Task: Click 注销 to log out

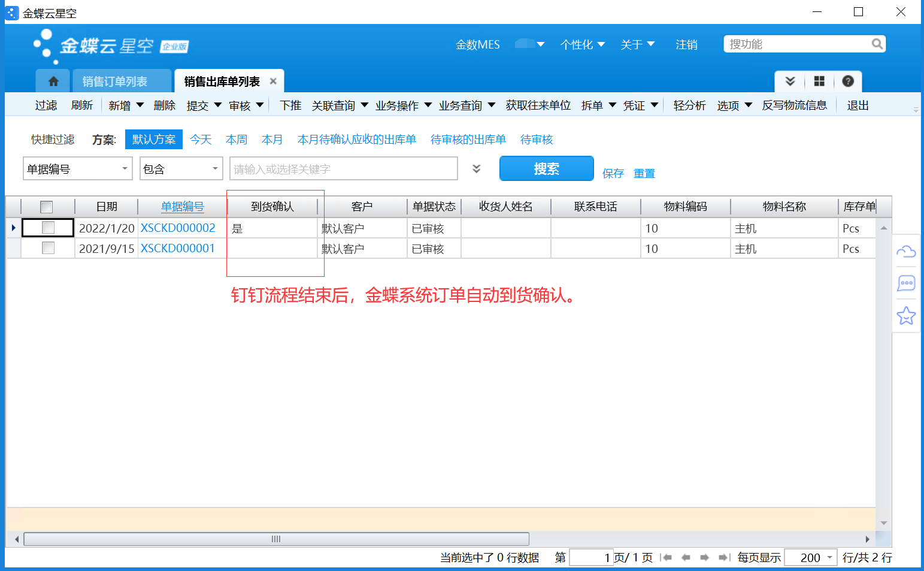Action: (x=686, y=44)
